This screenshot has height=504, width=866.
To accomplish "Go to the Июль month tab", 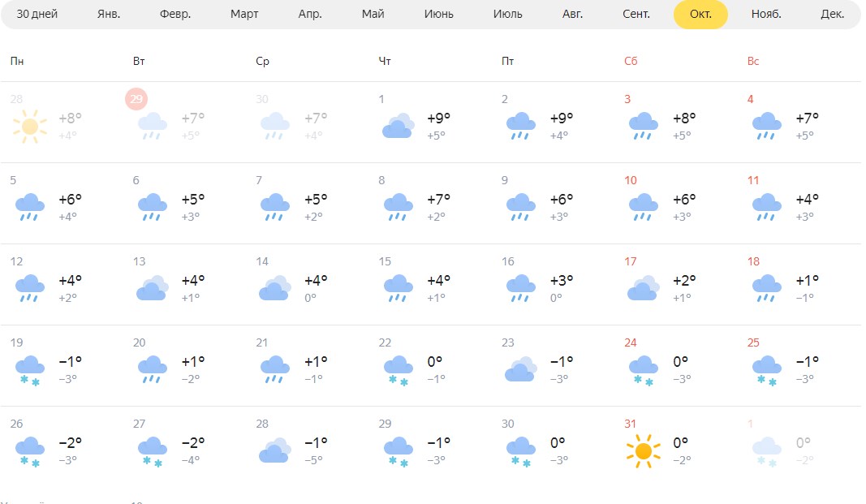I will 508,15.
